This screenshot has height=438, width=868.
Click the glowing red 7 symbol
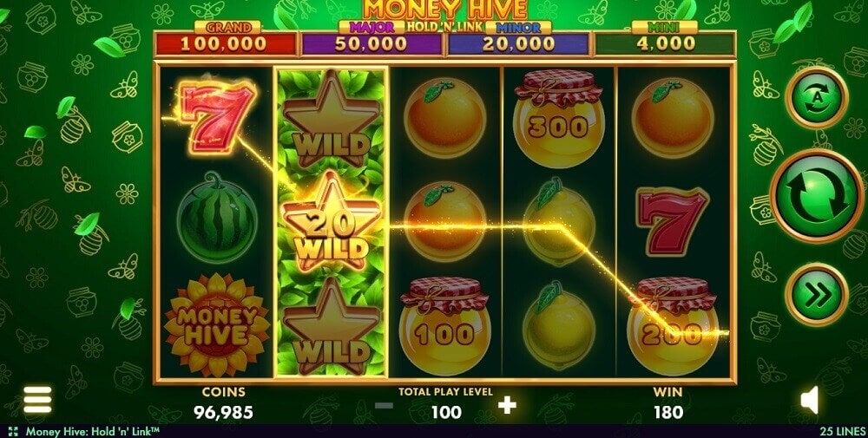(x=217, y=118)
